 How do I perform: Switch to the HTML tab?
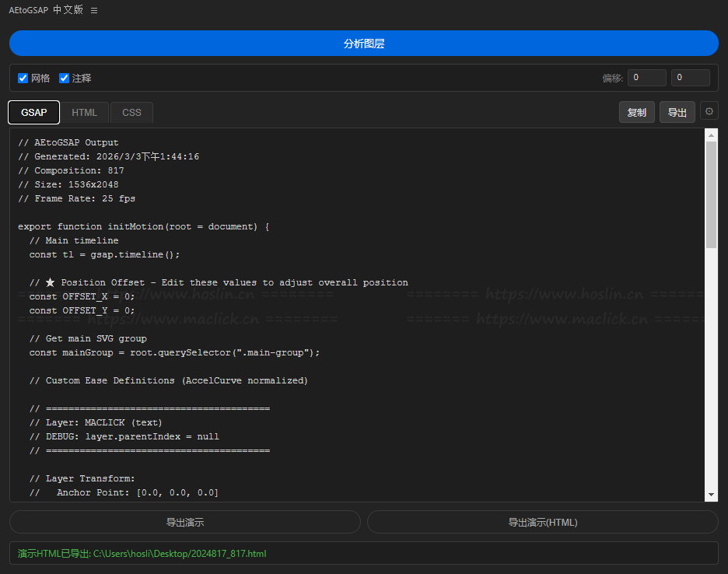(x=85, y=113)
